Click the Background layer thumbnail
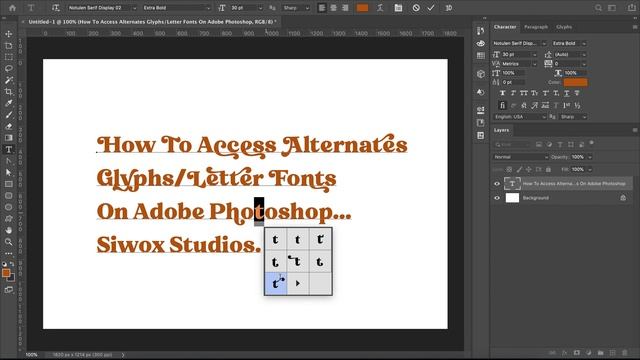The height and width of the screenshot is (360, 640). pos(512,198)
